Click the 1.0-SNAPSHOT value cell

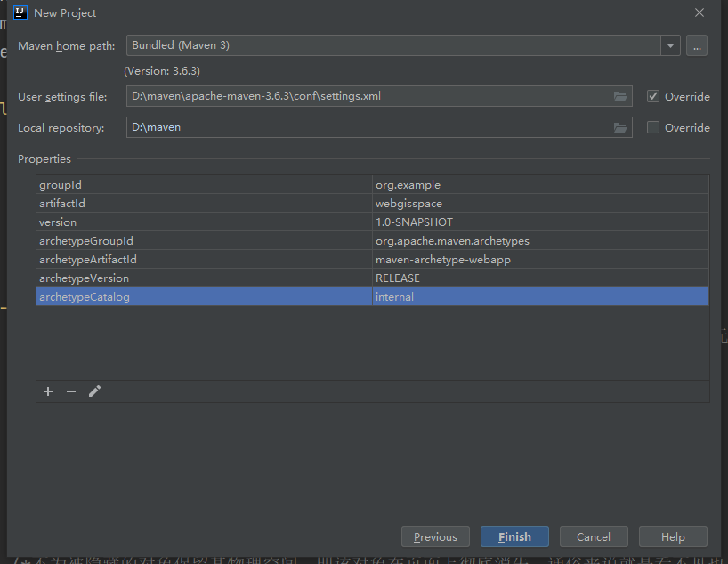point(540,222)
